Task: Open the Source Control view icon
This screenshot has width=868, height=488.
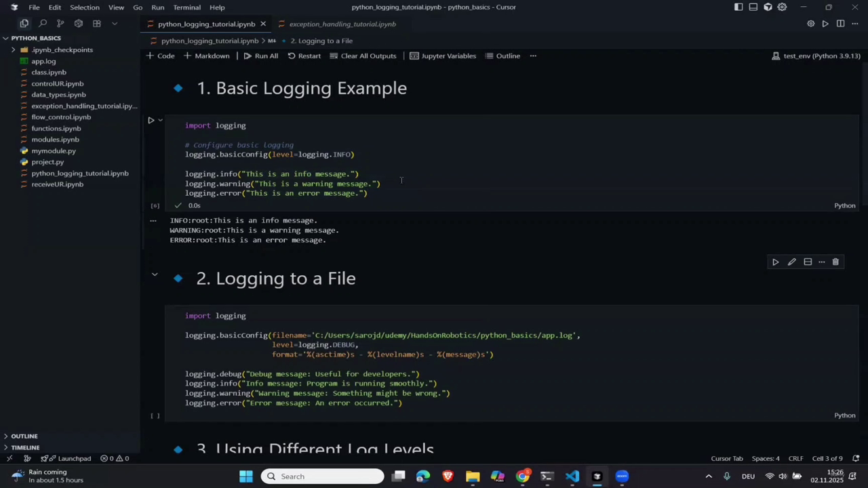Action: point(60,24)
